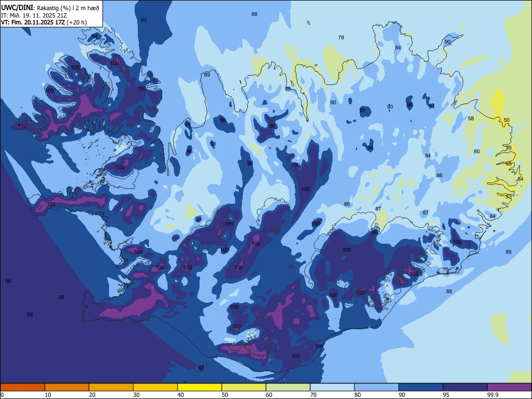Select the bright yellow 40–50 legend swatch

tap(199, 387)
